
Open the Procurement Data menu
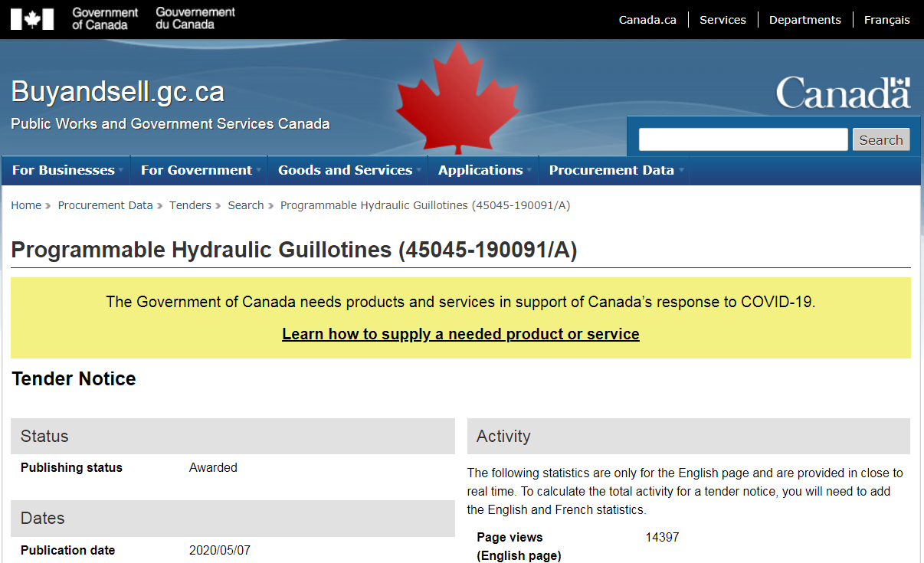614,170
